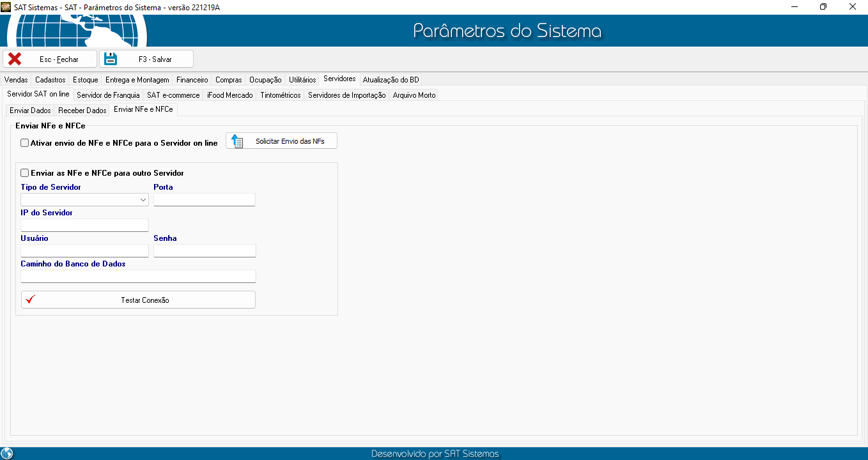Switch to the Vendas tab
The image size is (868, 460).
coord(16,80)
